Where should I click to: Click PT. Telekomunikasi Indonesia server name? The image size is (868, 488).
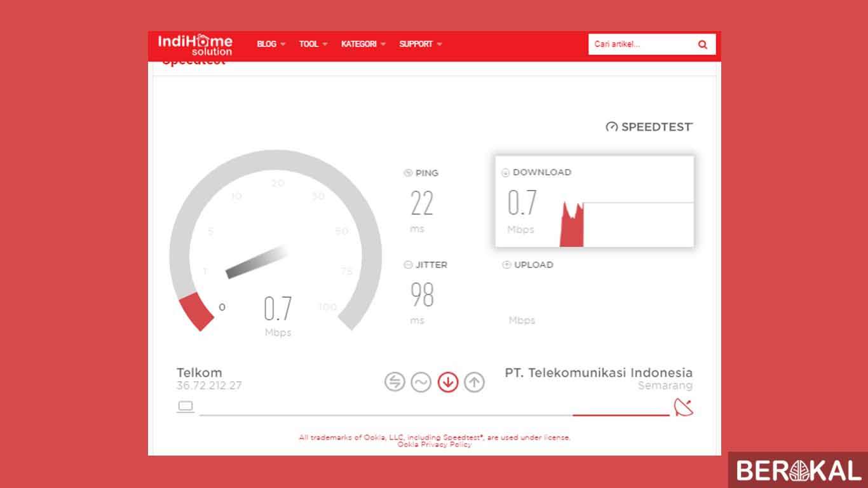pyautogui.click(x=599, y=373)
